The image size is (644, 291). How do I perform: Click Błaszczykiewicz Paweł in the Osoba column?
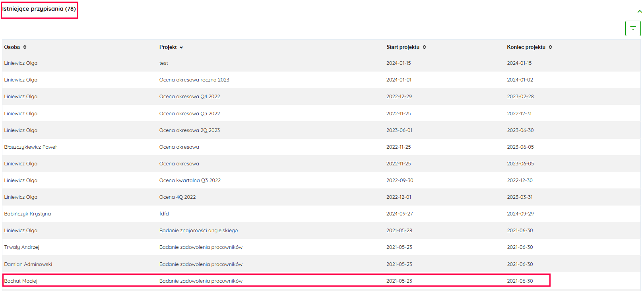pyautogui.click(x=30, y=147)
